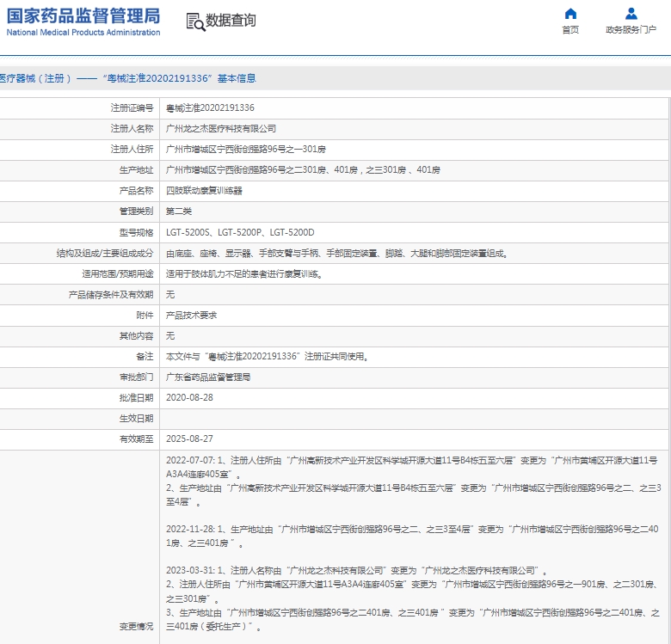Select 广东省药品监督管理局 approval department value

tap(208, 377)
